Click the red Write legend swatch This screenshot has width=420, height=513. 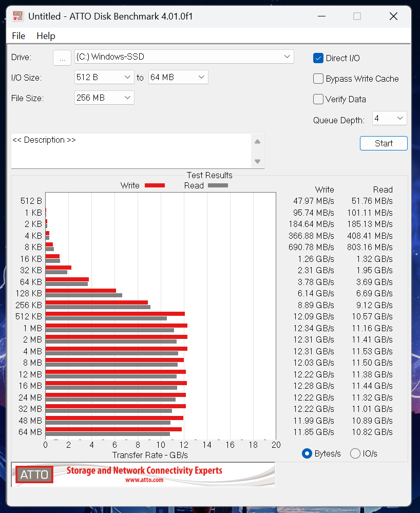coord(155,185)
